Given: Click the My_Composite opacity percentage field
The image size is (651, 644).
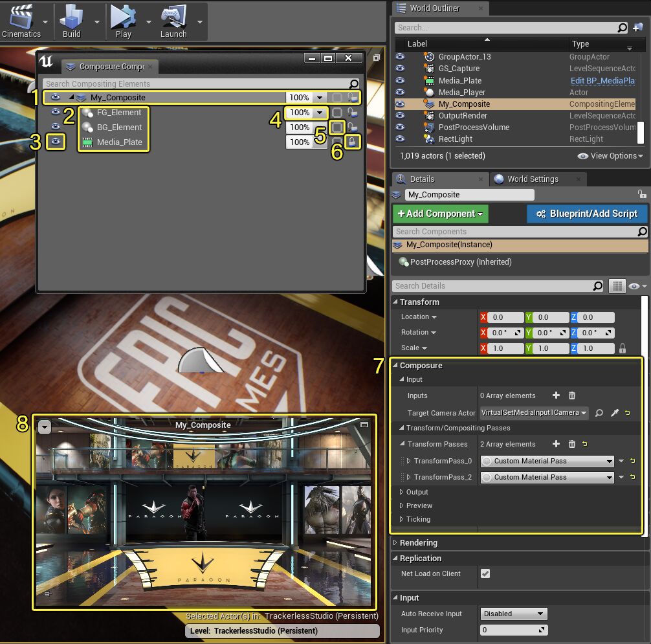Looking at the screenshot, I should pyautogui.click(x=299, y=98).
